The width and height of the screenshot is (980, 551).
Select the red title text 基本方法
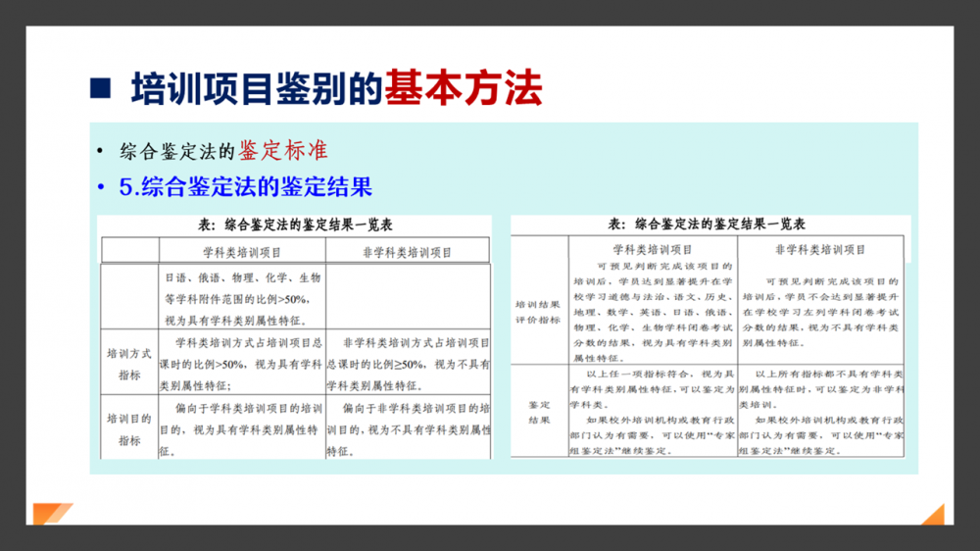(463, 89)
